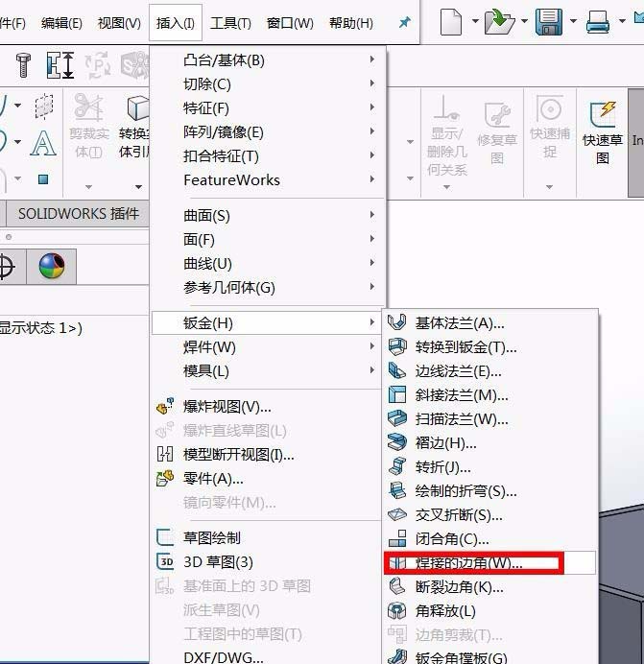The width and height of the screenshot is (644, 664).
Task: Open the 特征(F) submenu
Action: (x=268, y=108)
